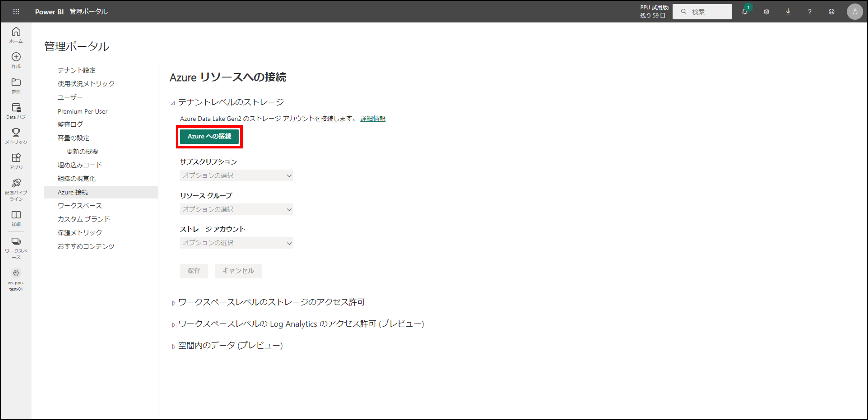Open help question mark icon
868x420 pixels.
[810, 12]
